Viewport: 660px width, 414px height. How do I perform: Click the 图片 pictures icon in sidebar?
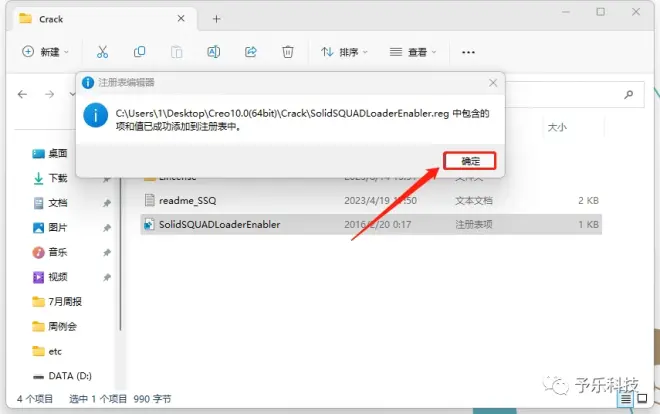pos(38,228)
